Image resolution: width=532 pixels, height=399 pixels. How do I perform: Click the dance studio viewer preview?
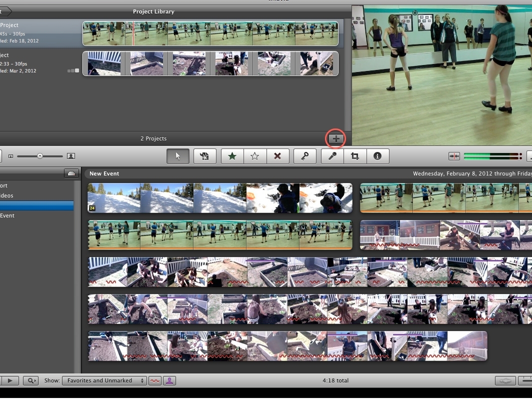point(442,75)
